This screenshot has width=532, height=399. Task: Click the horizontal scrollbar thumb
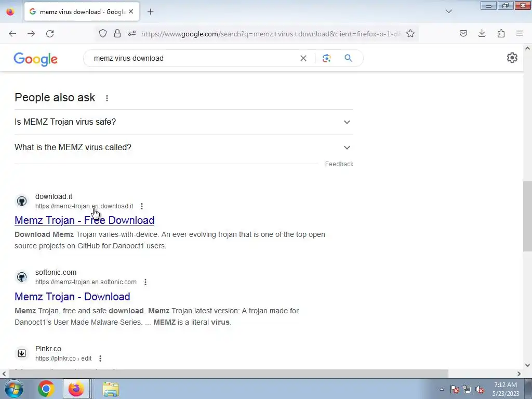(x=229, y=374)
